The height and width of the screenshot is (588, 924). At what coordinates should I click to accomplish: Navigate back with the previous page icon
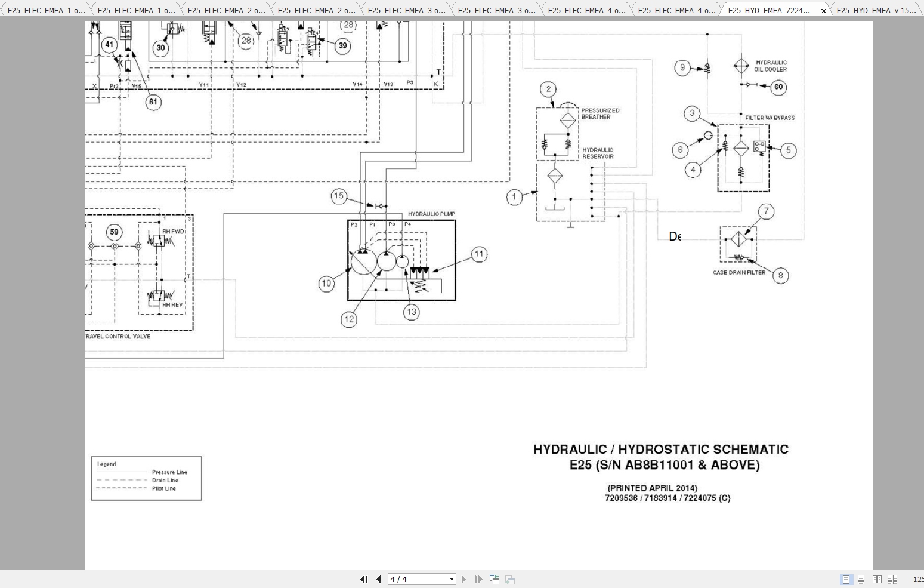click(379, 579)
